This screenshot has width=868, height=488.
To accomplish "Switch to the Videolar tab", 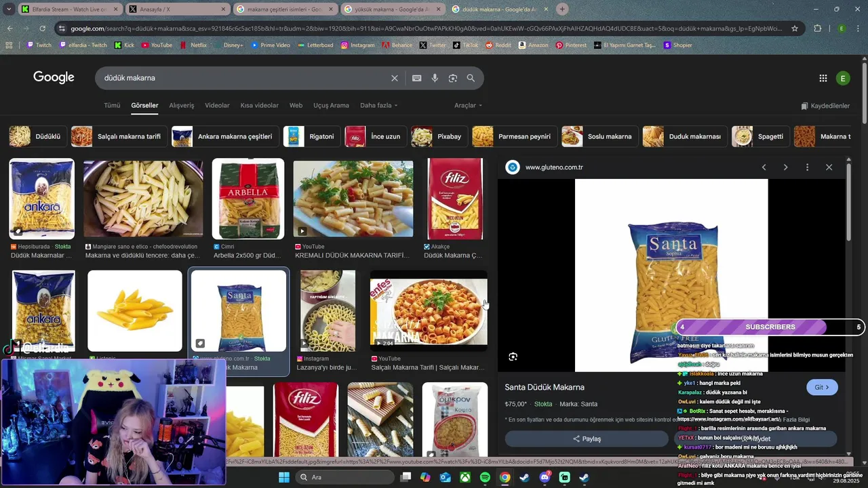I will [217, 106].
